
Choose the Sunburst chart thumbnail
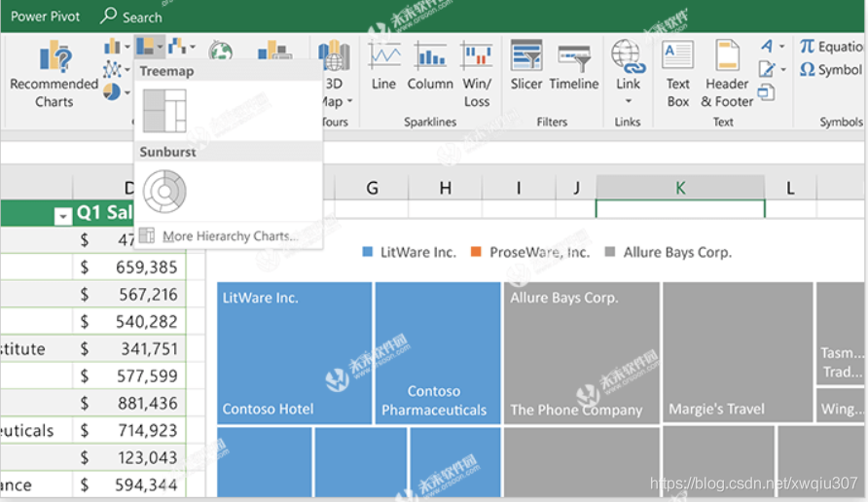(164, 192)
